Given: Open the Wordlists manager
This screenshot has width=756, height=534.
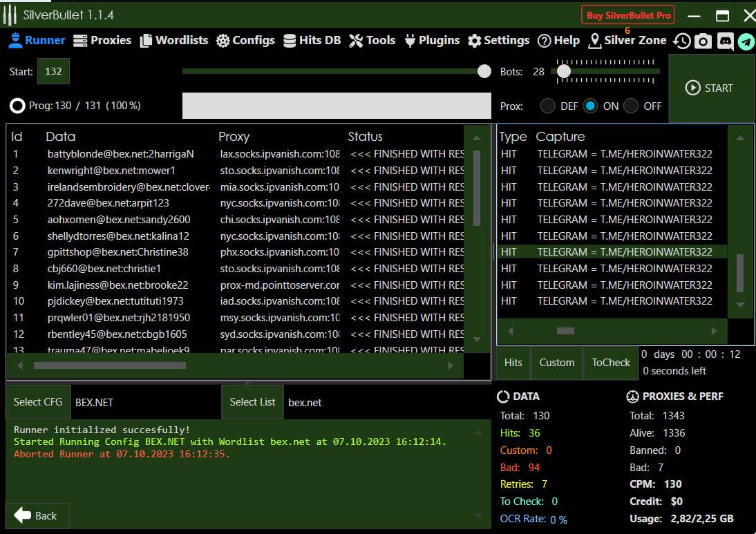Looking at the screenshot, I should pos(173,41).
